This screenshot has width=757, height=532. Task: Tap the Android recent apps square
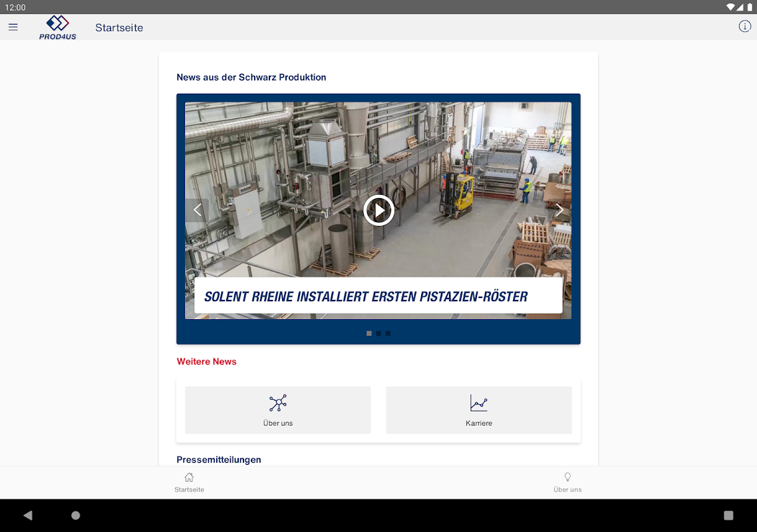pyautogui.click(x=728, y=515)
